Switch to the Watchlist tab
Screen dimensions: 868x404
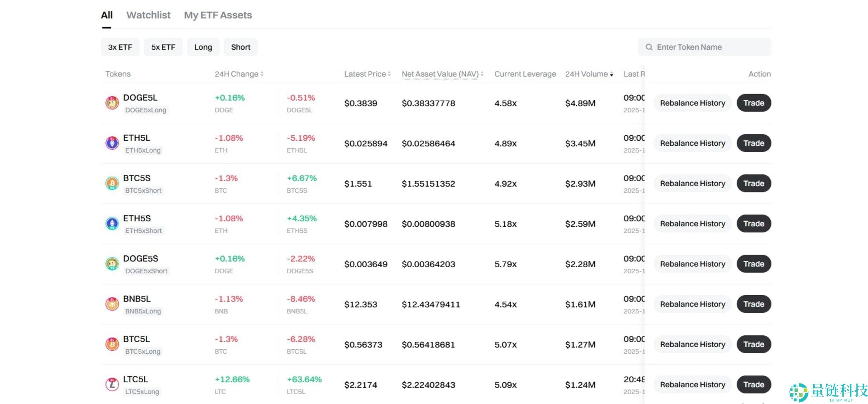(148, 15)
